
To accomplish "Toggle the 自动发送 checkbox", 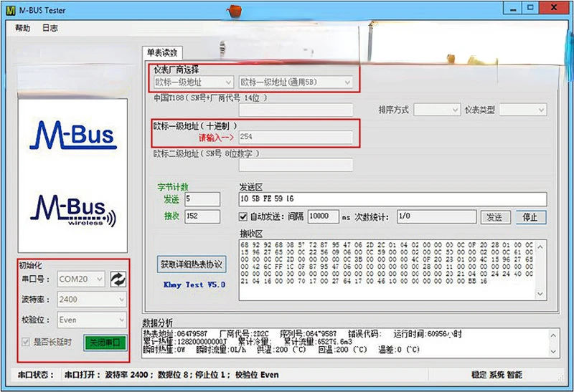I will pos(243,217).
